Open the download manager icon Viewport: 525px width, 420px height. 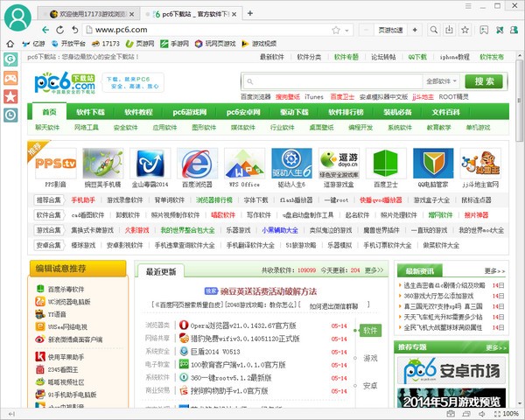[450, 30]
